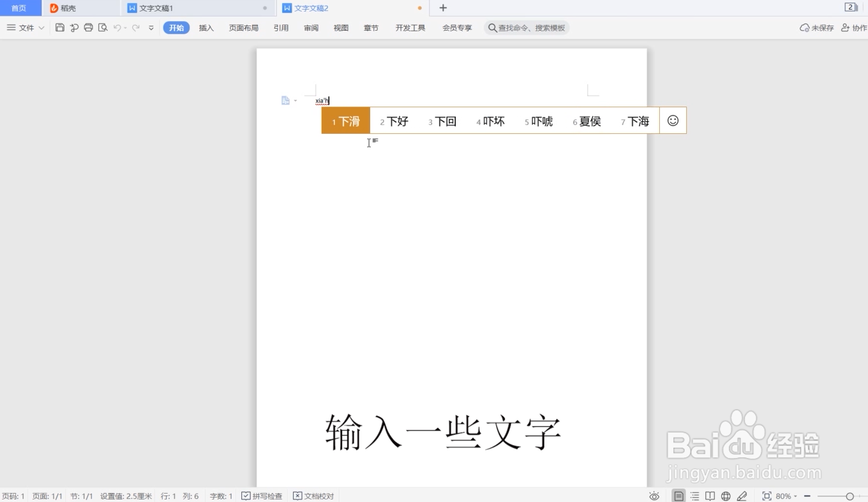Viewport: 868px width, 502px height.
Task: Open the read mode book icon
Action: (710, 496)
